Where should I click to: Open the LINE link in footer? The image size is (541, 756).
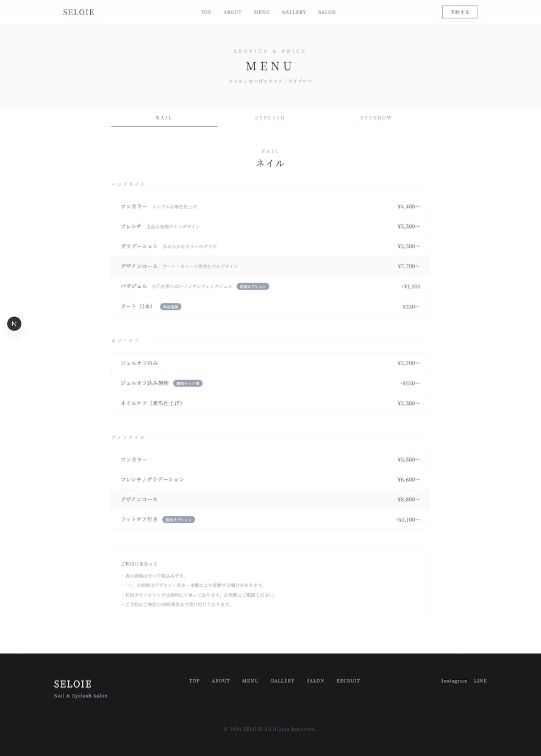coord(481,681)
